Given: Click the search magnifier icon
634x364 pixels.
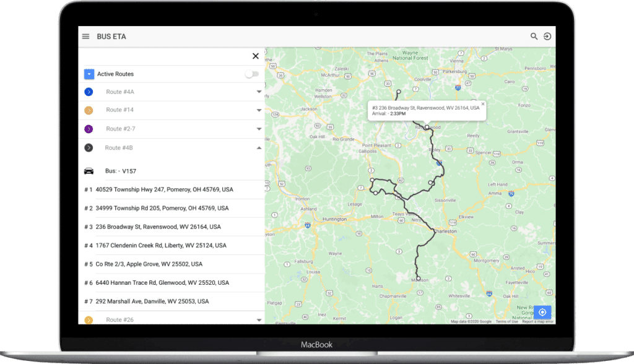Looking at the screenshot, I should [534, 37].
